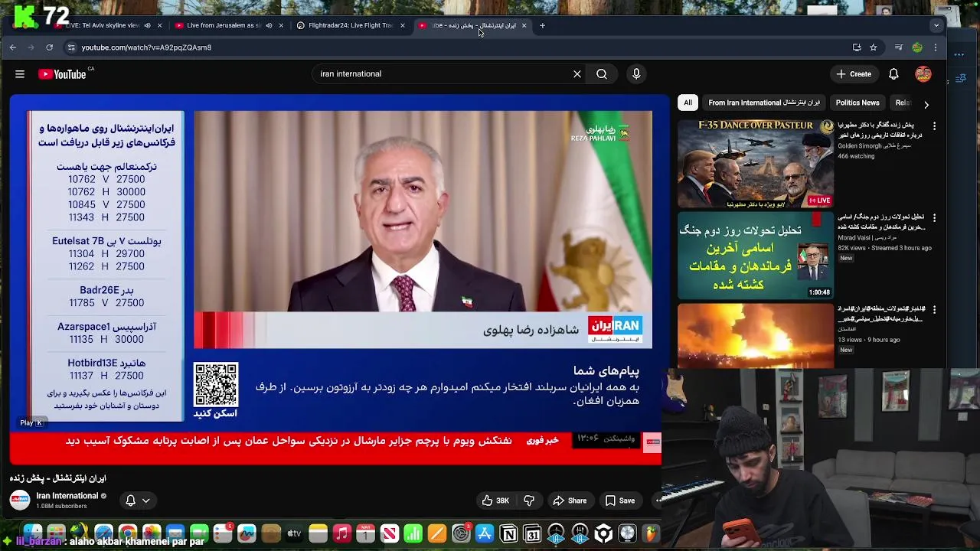Close the Tel Aviv skyline tab
The image size is (980, 551).
click(x=159, y=25)
